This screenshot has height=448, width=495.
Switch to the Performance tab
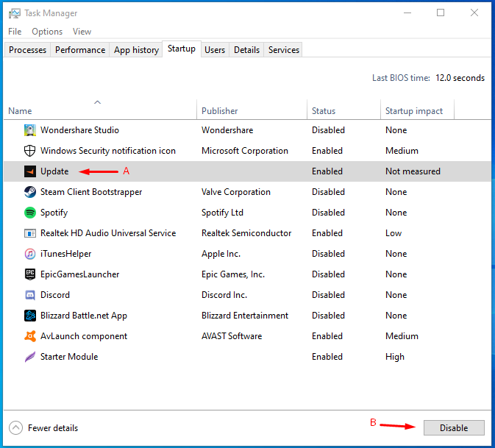80,50
